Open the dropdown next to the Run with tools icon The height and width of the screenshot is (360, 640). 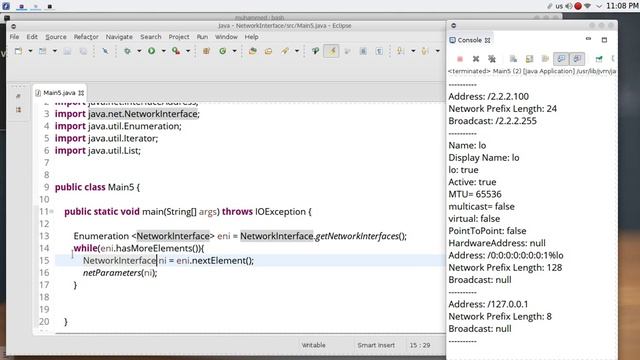tap(188, 51)
